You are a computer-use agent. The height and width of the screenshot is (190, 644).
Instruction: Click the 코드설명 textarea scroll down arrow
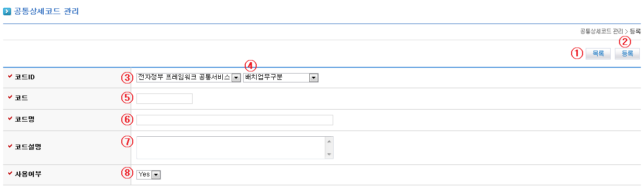[329, 155]
